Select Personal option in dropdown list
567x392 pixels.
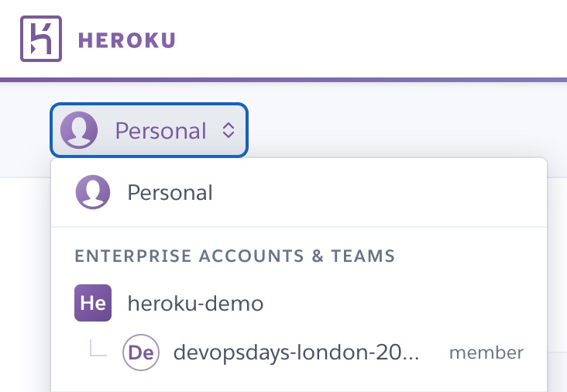299,192
